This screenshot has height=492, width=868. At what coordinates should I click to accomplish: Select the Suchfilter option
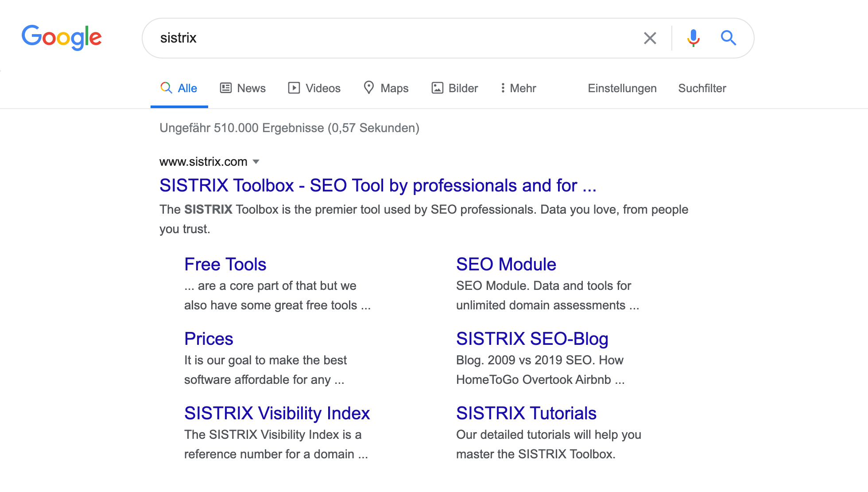(702, 88)
